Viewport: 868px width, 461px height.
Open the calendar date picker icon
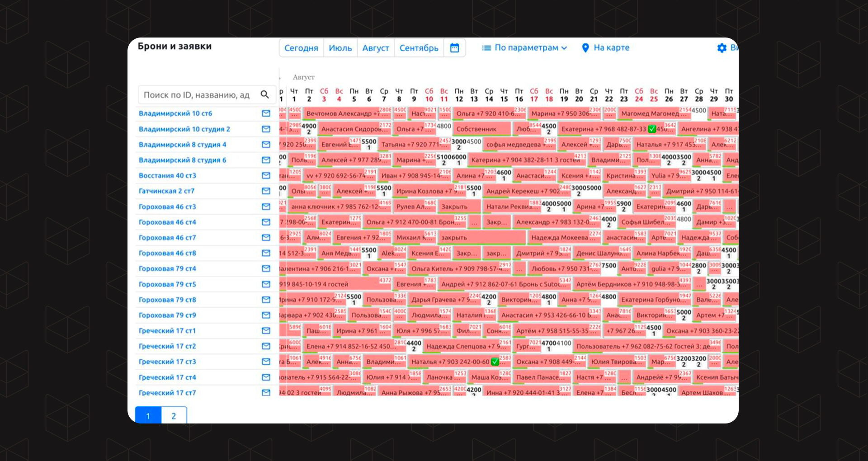point(454,48)
